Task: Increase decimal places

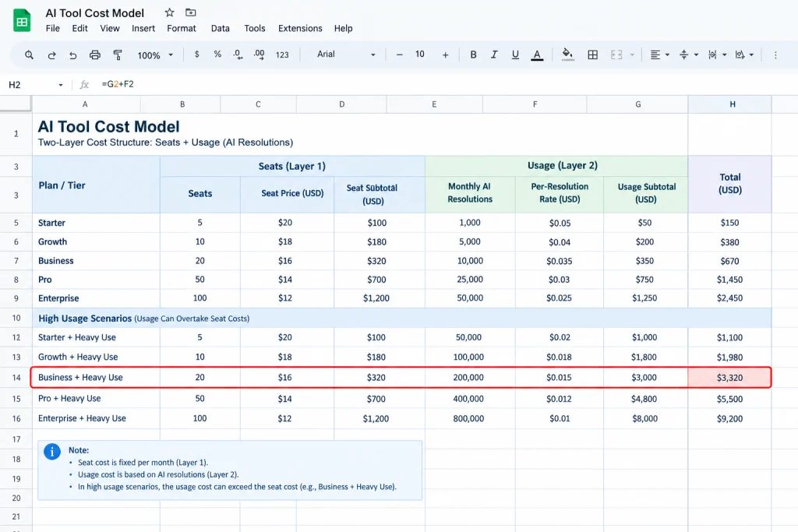Action: coord(259,55)
